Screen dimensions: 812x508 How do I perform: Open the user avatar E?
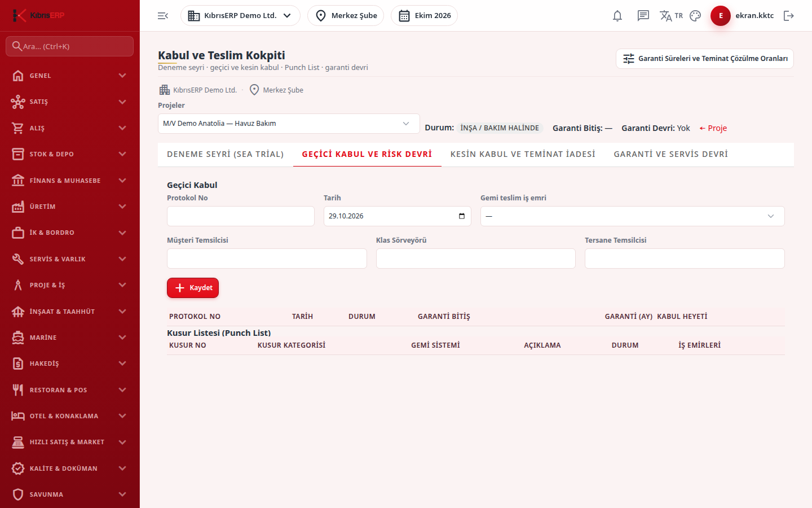(721, 16)
